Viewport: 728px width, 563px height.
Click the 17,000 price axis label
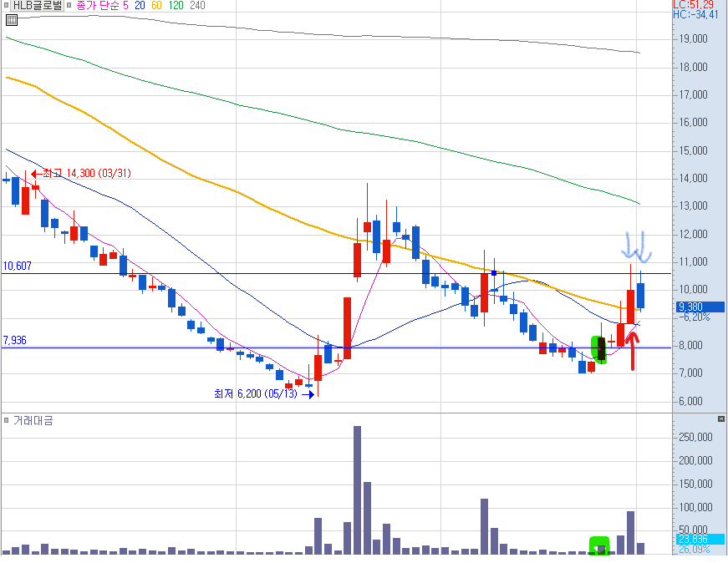point(694,95)
